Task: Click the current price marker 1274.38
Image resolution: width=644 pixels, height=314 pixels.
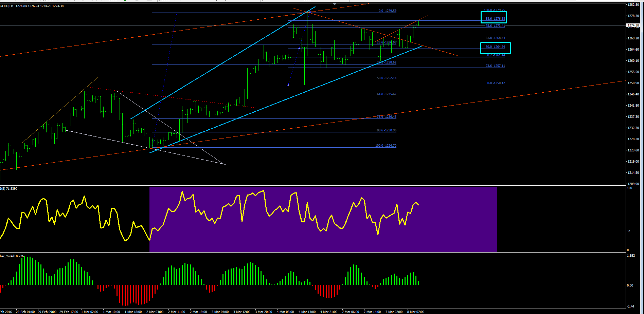Action: tap(633, 25)
